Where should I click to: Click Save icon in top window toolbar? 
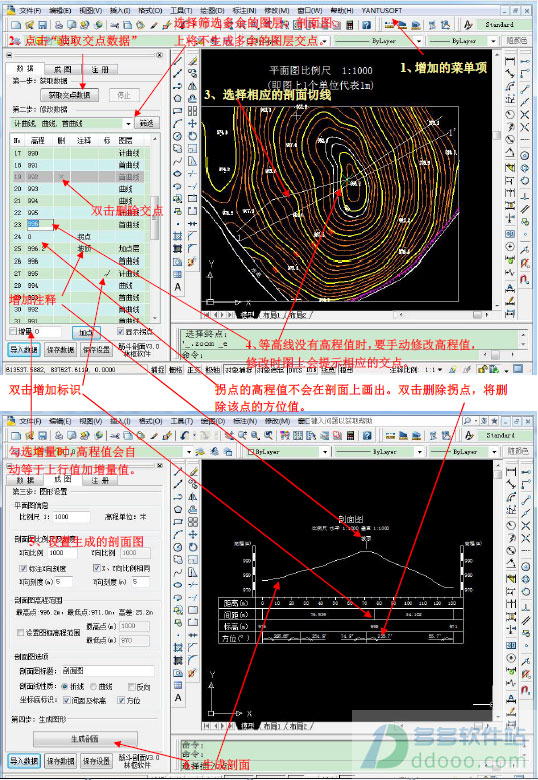click(x=42, y=25)
